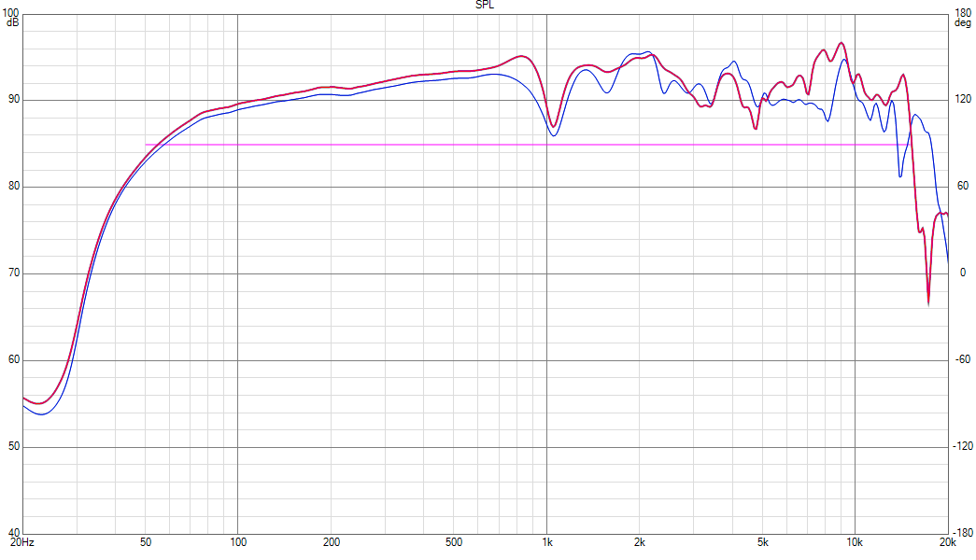Click the '20Hz' frequency axis label
This screenshot has height=560, width=976.
(x=22, y=542)
